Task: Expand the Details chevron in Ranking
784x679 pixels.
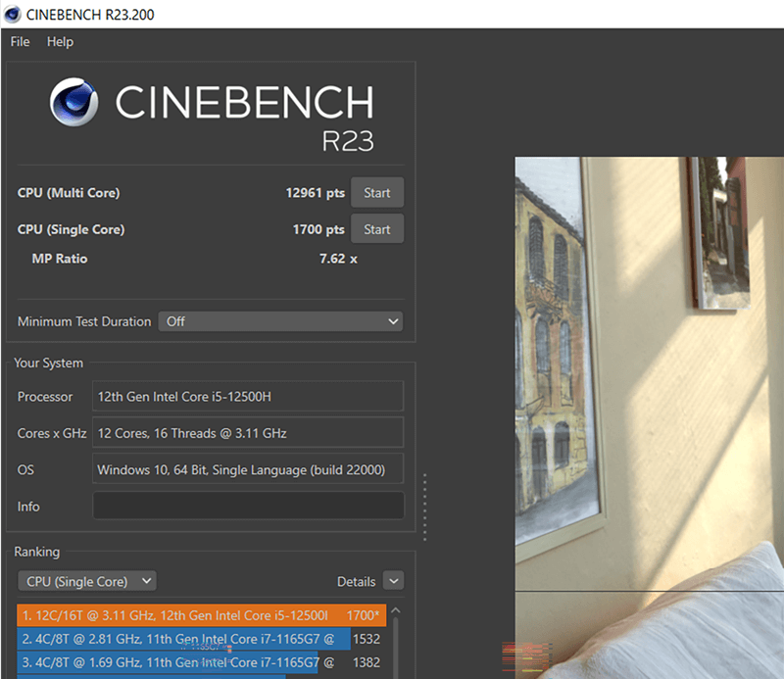Action: (x=394, y=581)
